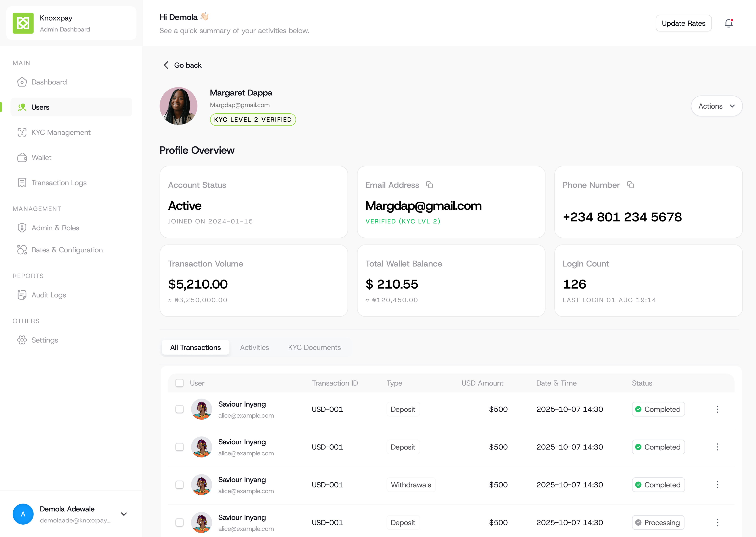The image size is (756, 537).
Task: Open KYC Management in sidebar
Action: (71, 132)
